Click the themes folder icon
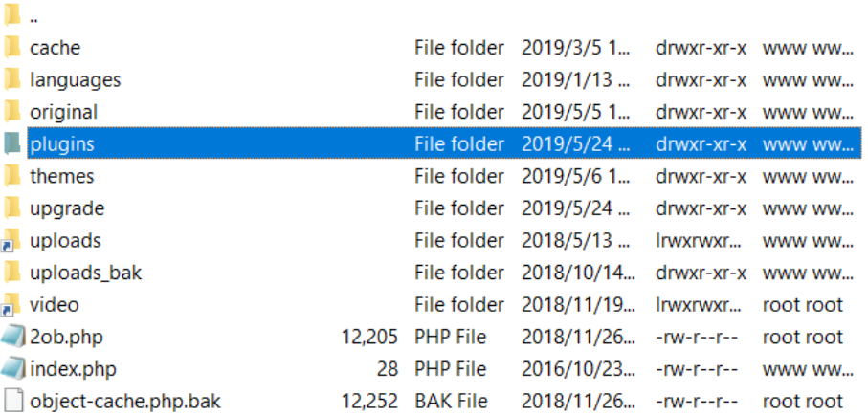Viewport: 868px width, 415px height. click(x=11, y=176)
